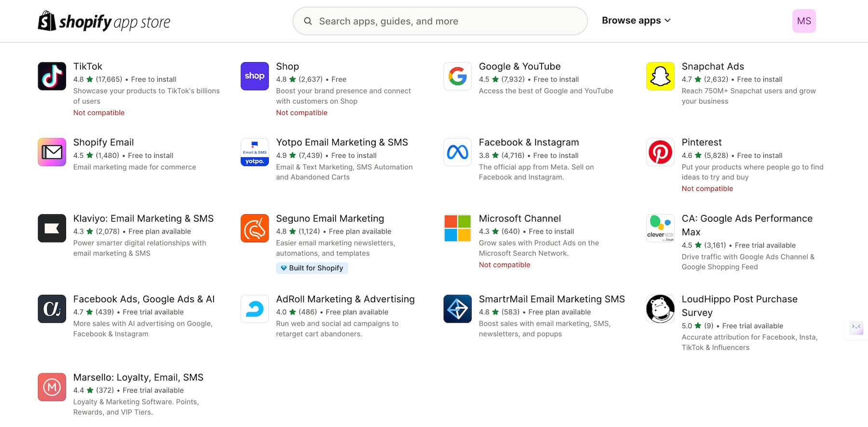
Task: Click the TikTok app icon
Action: 52,76
